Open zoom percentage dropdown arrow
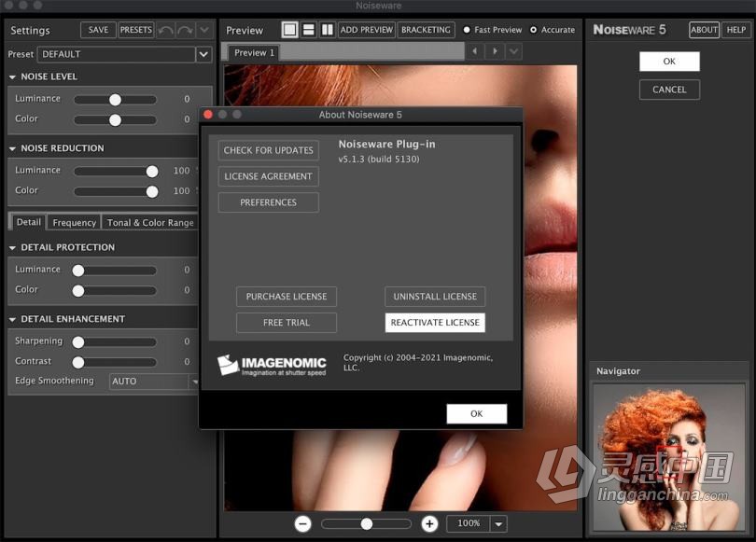Image resolution: width=756 pixels, height=542 pixels. coord(498,523)
